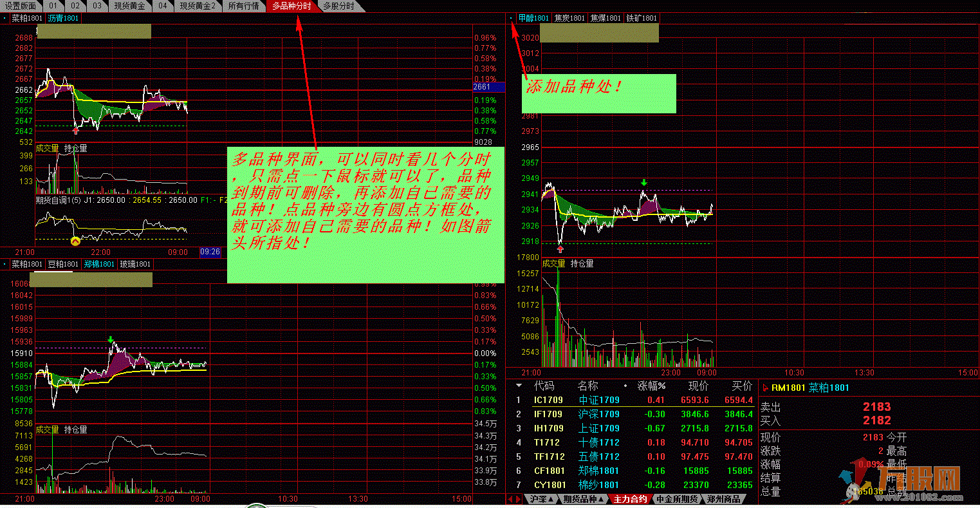The height and width of the screenshot is (508, 980).
Task: Select 铁矿1801 in the right chart
Action: coord(642,19)
